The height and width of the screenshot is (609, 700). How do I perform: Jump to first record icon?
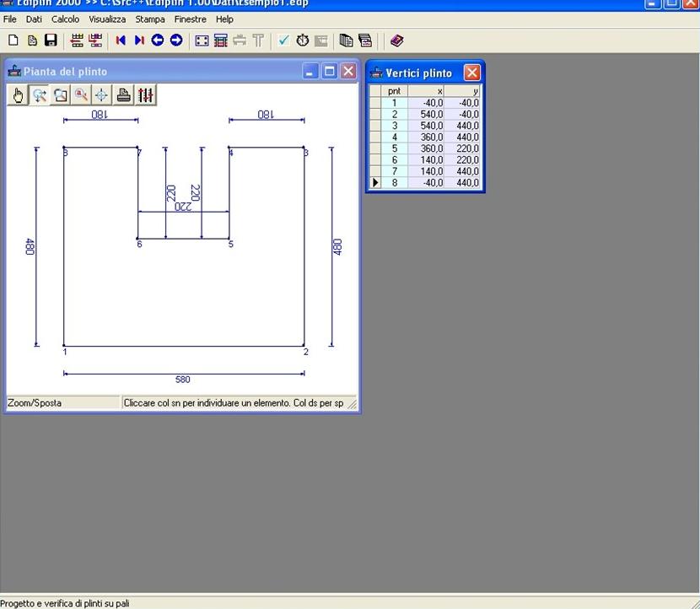(x=121, y=40)
